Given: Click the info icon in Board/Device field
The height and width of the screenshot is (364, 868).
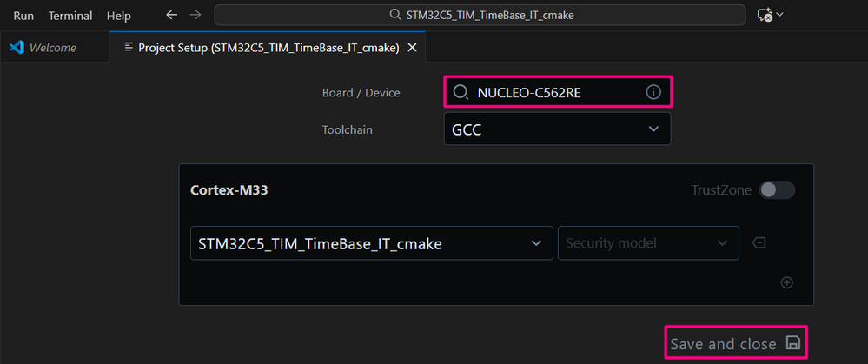Looking at the screenshot, I should pos(653,92).
